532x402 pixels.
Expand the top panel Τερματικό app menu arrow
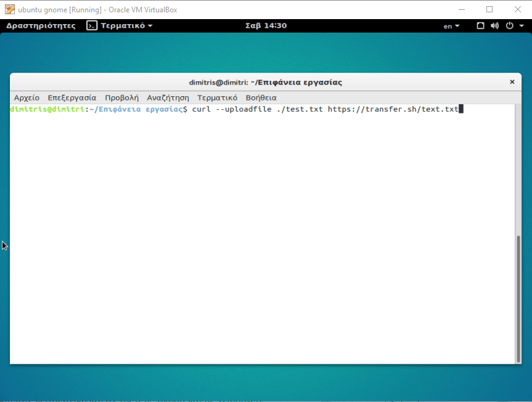click(x=150, y=26)
